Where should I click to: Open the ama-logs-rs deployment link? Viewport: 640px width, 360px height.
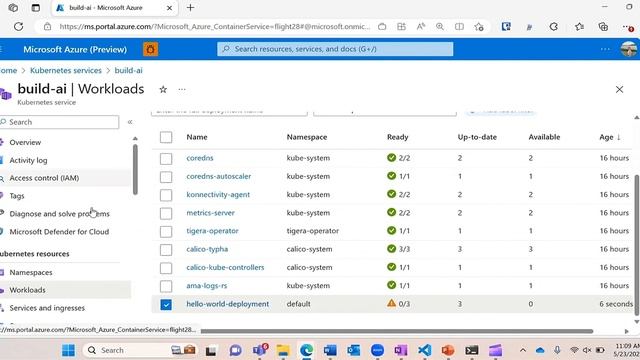pyautogui.click(x=207, y=286)
